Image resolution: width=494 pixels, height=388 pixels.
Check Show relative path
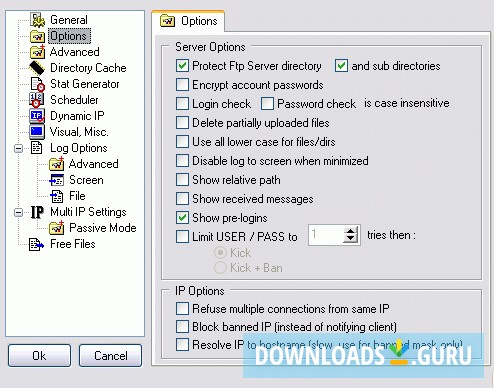click(182, 180)
